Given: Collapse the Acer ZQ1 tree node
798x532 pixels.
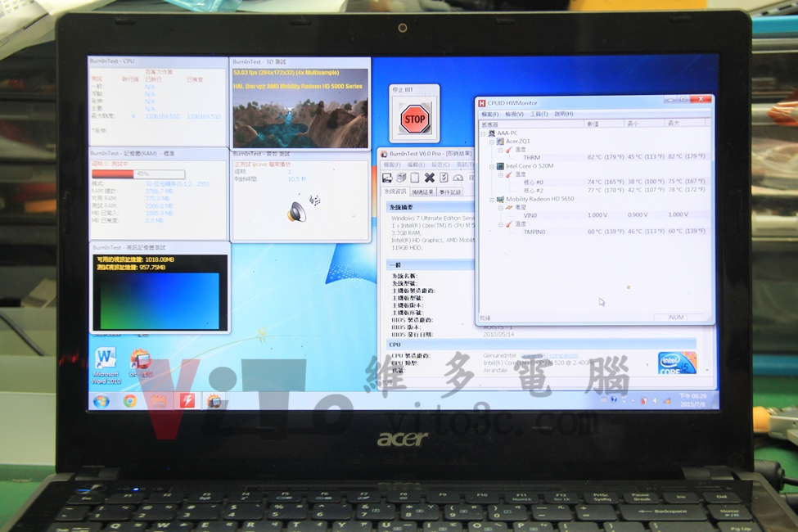Looking at the screenshot, I should (492, 142).
